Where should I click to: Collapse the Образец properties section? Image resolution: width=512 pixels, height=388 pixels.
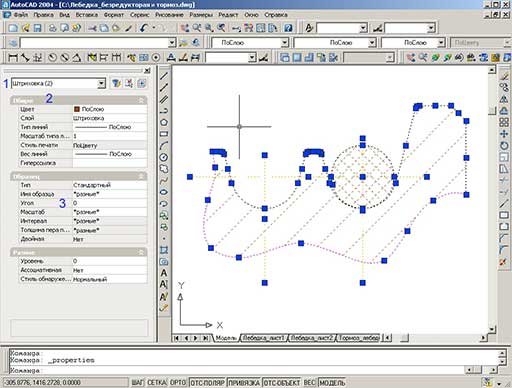(x=141, y=176)
